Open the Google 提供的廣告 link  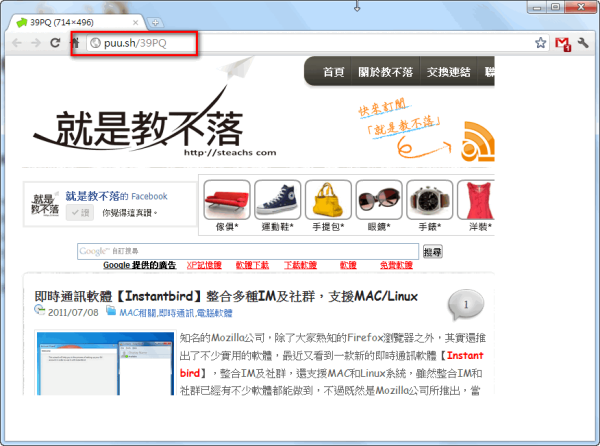pyautogui.click(x=140, y=265)
